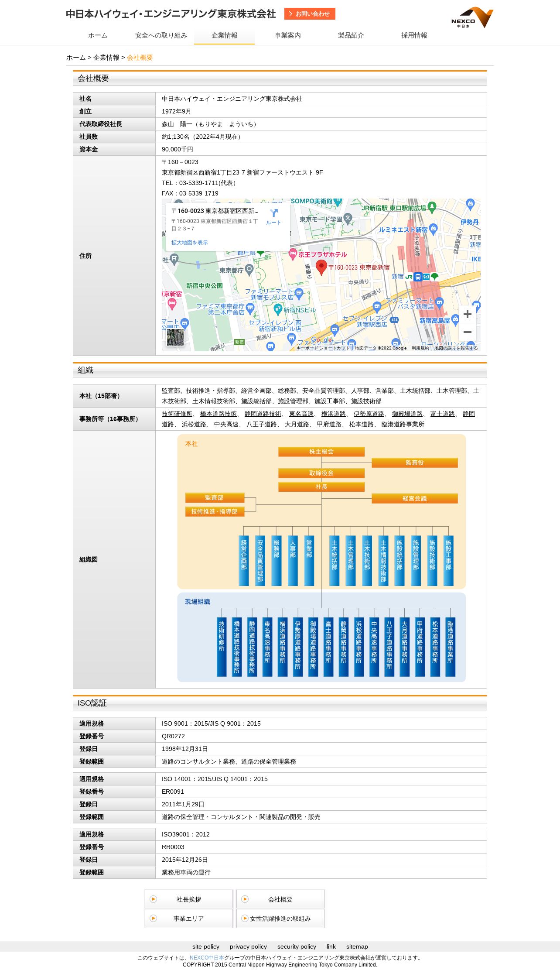Click the 会社概要 bottom button
The height and width of the screenshot is (970, 560).
point(280,899)
